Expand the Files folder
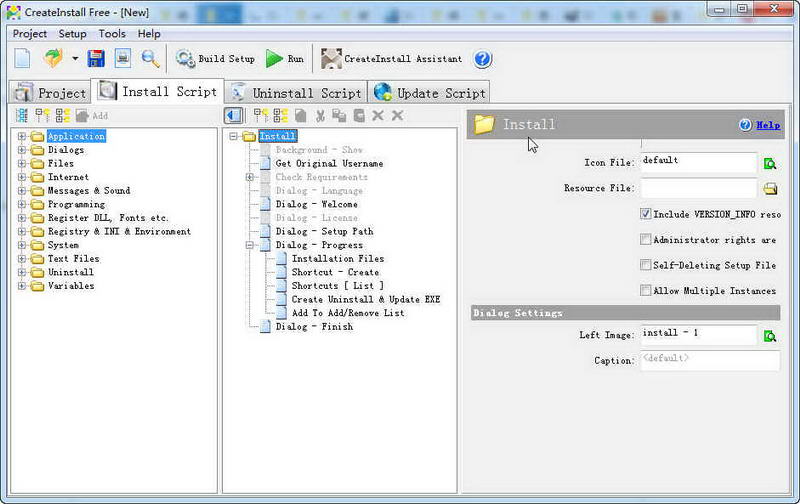 (21, 163)
